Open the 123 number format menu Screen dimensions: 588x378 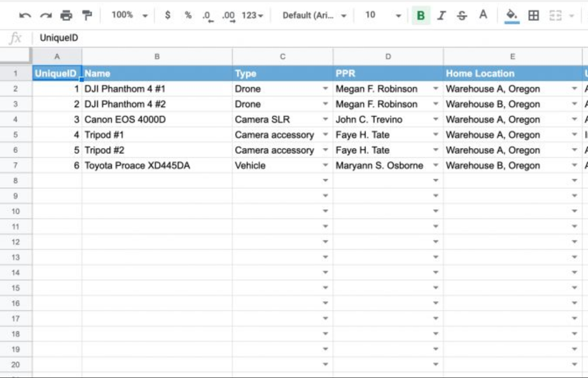click(252, 15)
